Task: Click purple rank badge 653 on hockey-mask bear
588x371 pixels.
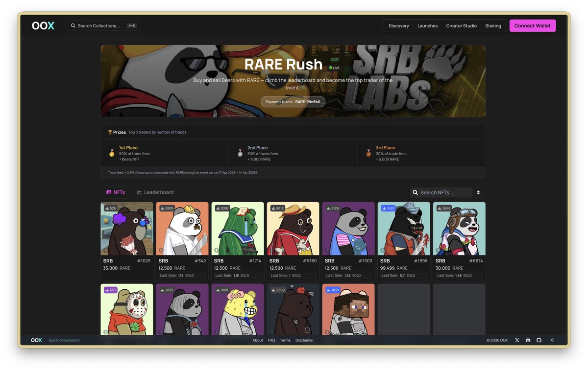Action: (110, 290)
